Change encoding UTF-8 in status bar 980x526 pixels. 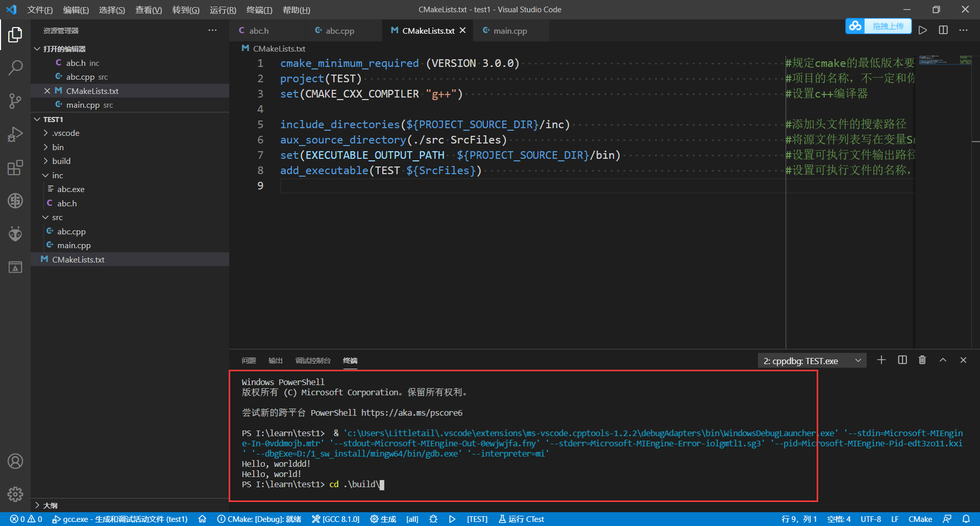[871, 519]
